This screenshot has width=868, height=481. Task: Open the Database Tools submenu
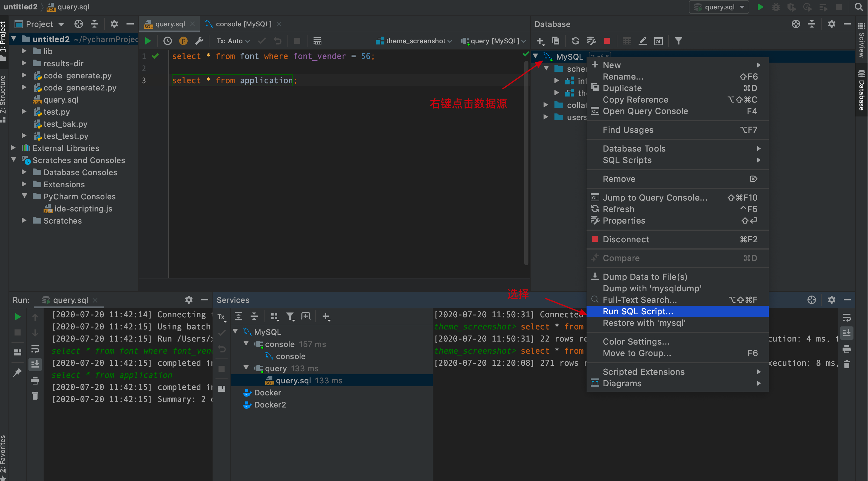(677, 149)
